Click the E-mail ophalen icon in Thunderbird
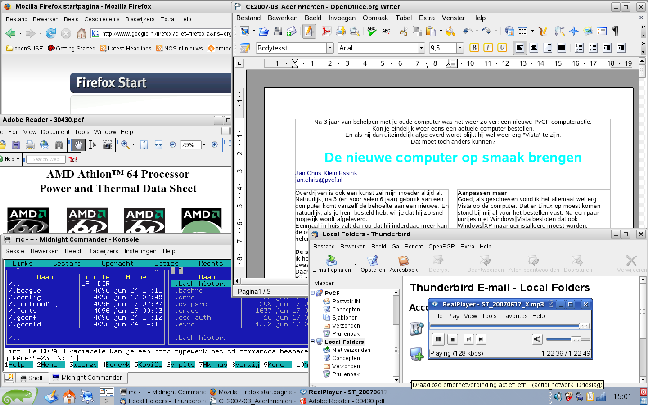Viewport: 648px width, 405px height. coord(332,264)
